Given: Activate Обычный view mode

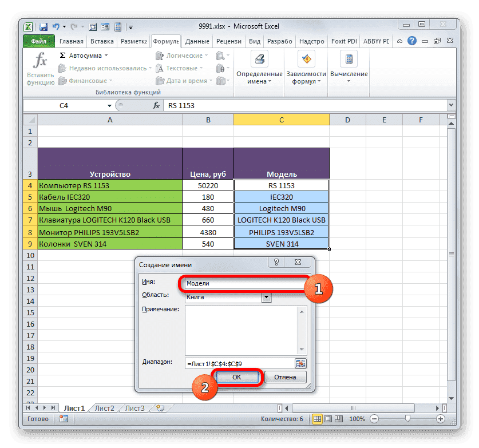Looking at the screenshot, I should tap(316, 418).
